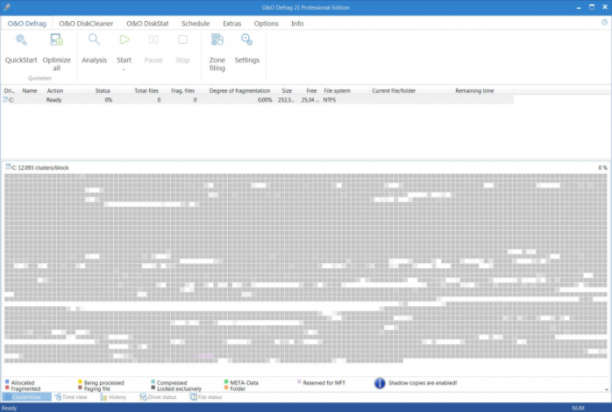This screenshot has height=412, width=612.
Task: Open O&O DiskCleaner tab
Action: pyautogui.click(x=86, y=23)
